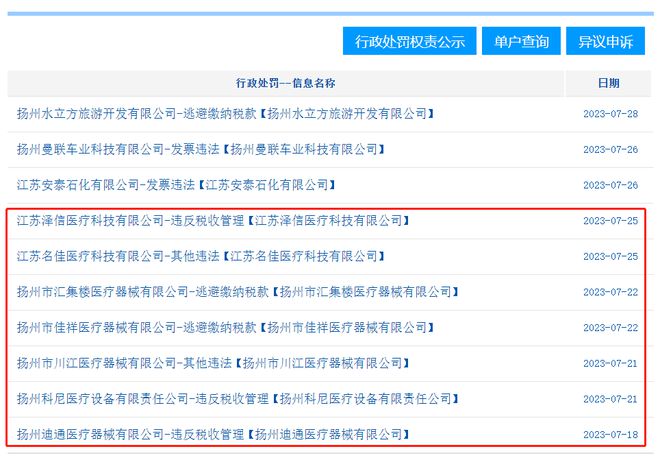Screen dimensions: 660x460
Task: Click the 行政处罚--信息名称 column header
Action: click(x=285, y=83)
